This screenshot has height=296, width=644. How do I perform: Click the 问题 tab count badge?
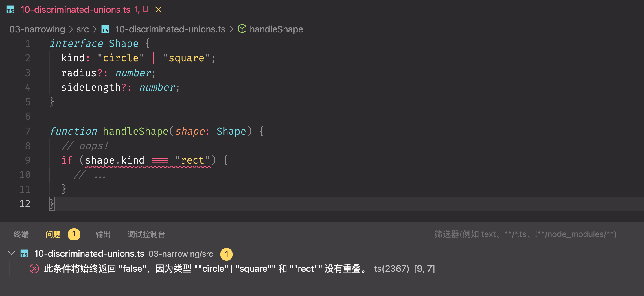[x=74, y=234]
